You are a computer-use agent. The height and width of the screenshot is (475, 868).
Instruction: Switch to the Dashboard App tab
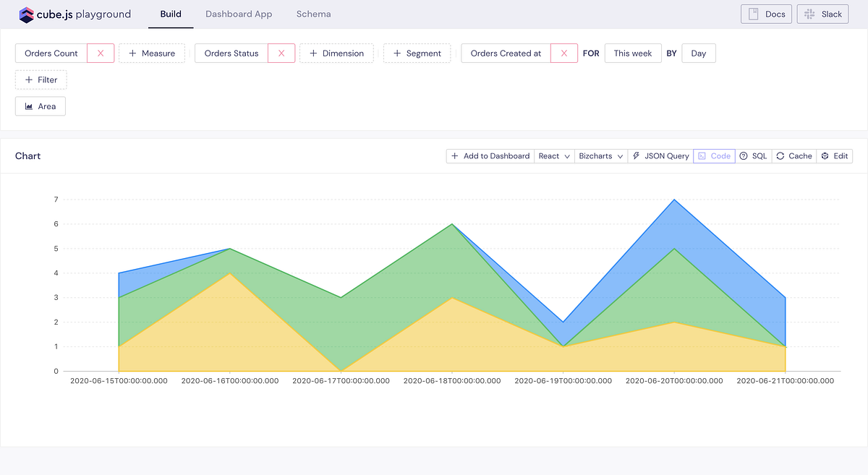239,14
